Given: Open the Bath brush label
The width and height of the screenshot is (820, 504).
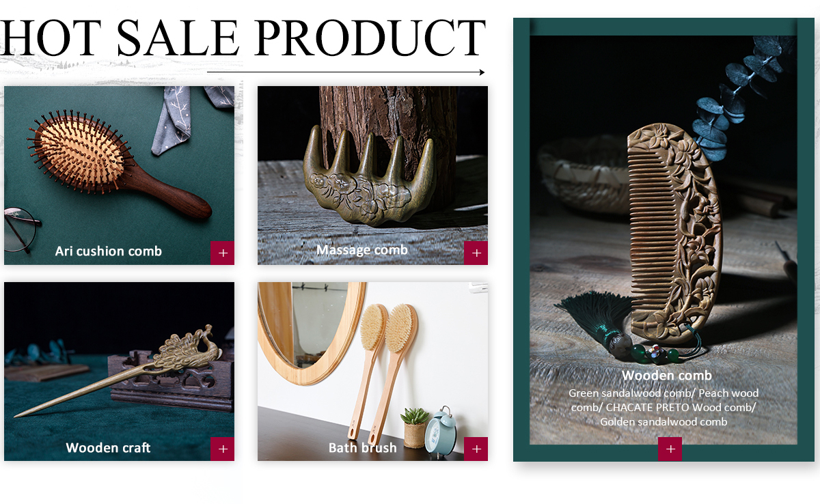Looking at the screenshot, I should click(362, 448).
